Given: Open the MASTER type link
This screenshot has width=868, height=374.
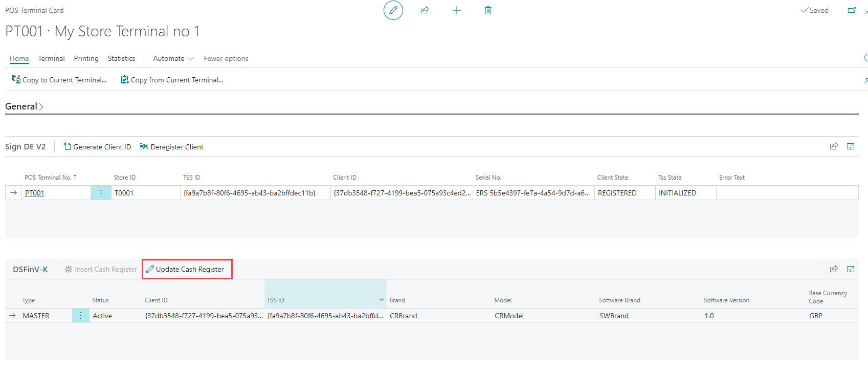Looking at the screenshot, I should point(36,316).
